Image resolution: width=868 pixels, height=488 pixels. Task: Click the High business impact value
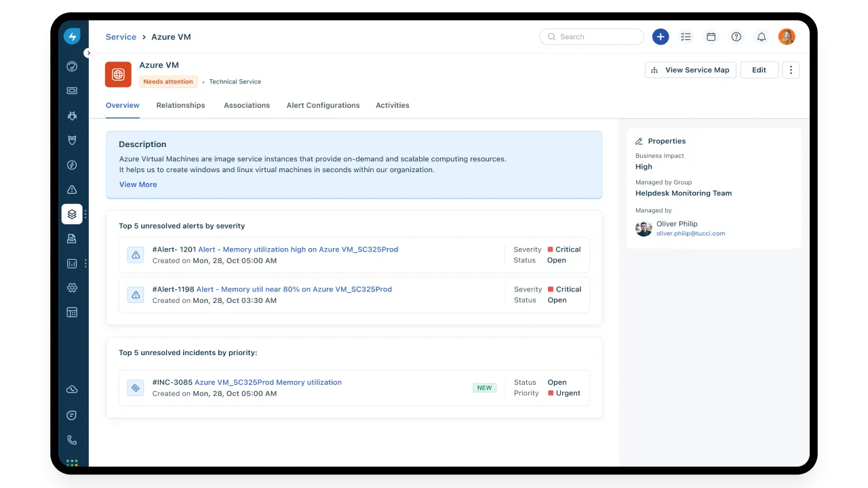pos(644,167)
